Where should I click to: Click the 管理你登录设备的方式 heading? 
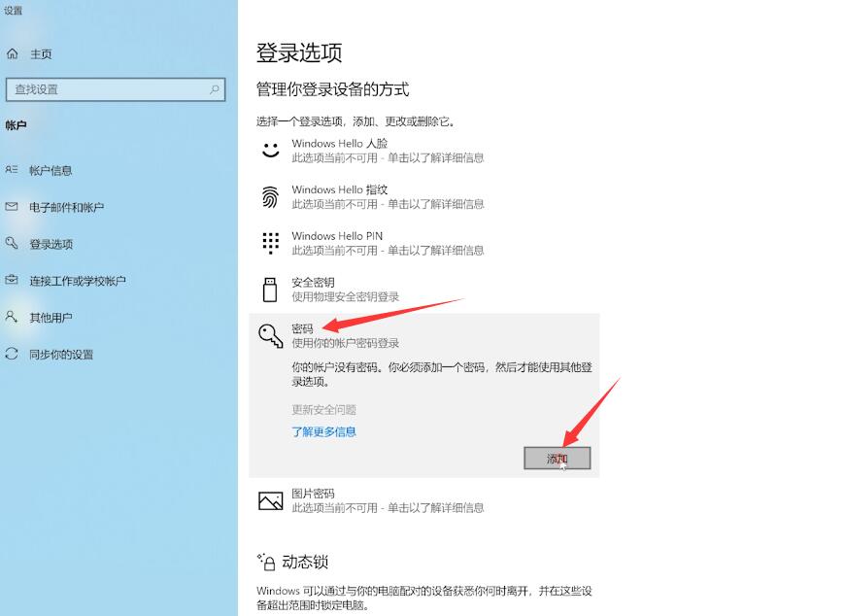click(x=332, y=89)
